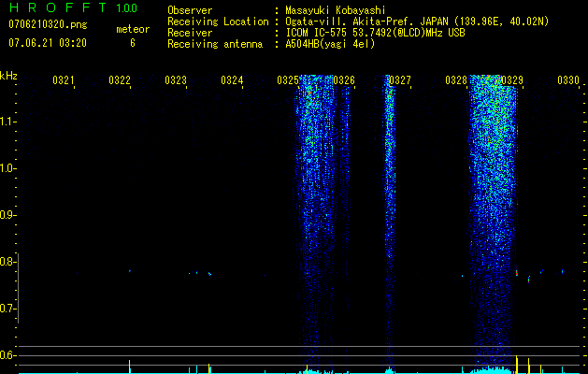Viewport: 588px width, 374px height.
Task: Click the 0.9 kHz frequency label
Action: point(7,215)
